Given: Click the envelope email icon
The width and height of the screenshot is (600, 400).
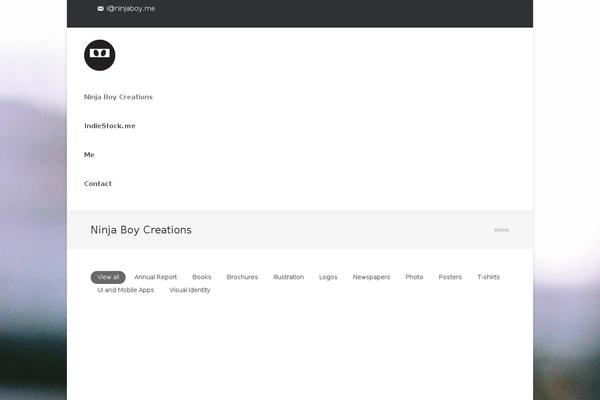Looking at the screenshot, I should click(100, 9).
